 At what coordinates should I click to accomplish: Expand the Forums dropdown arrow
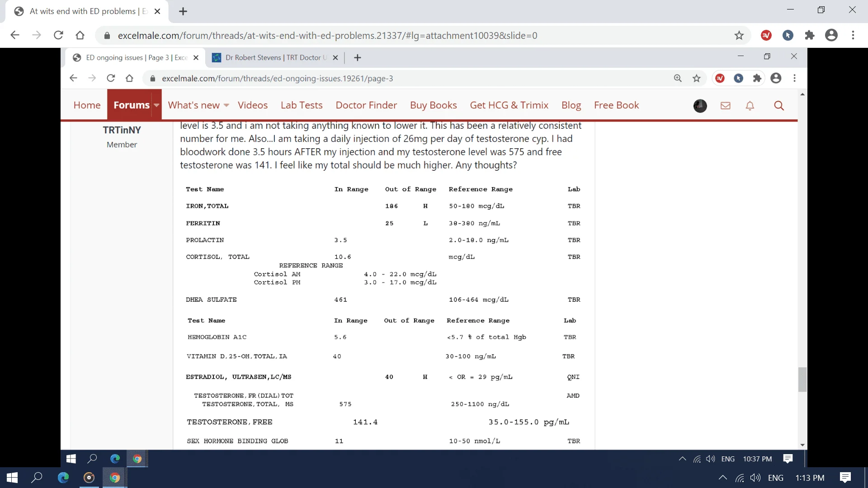156,105
